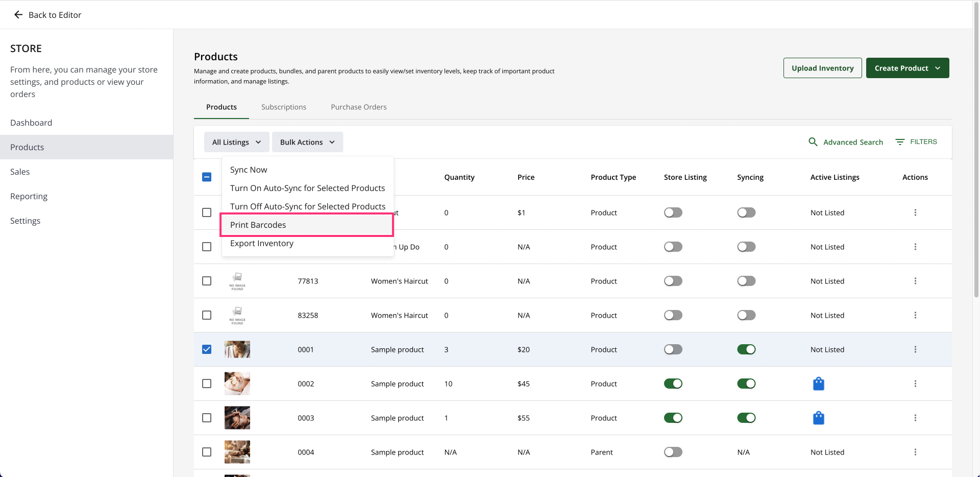Click blue shopping bag for product 0003
Image resolution: width=980 pixels, height=477 pixels.
coord(818,418)
